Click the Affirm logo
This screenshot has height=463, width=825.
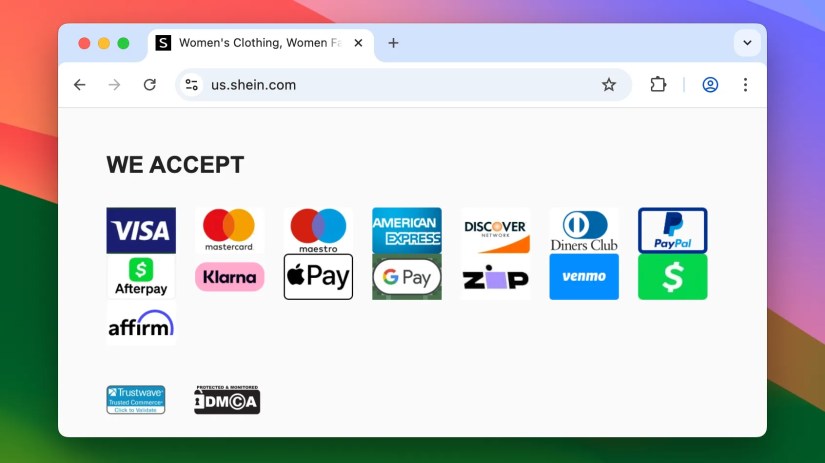click(141, 323)
